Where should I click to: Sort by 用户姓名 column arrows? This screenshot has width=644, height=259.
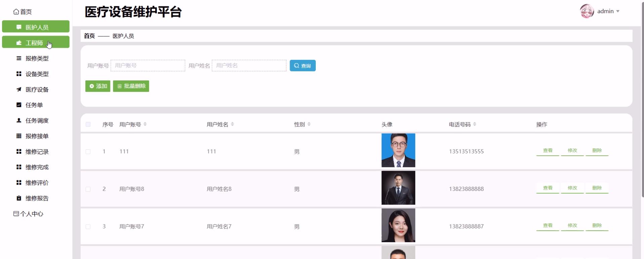[232, 124]
